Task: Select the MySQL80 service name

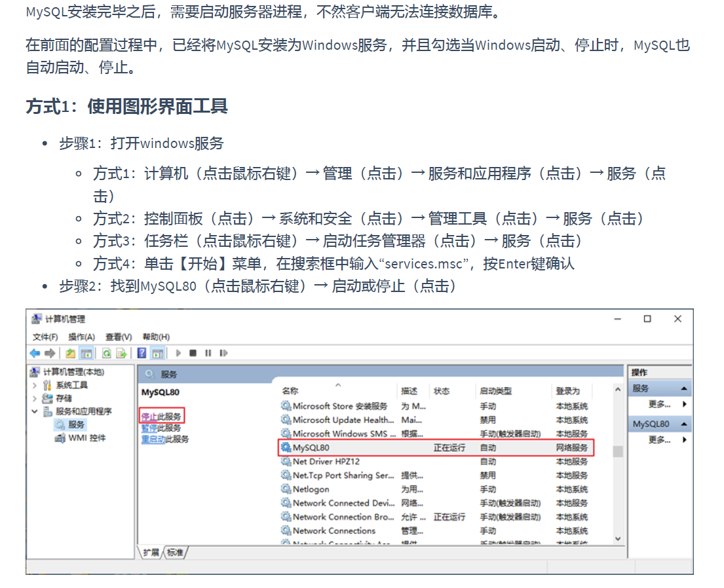Action: coord(311,448)
